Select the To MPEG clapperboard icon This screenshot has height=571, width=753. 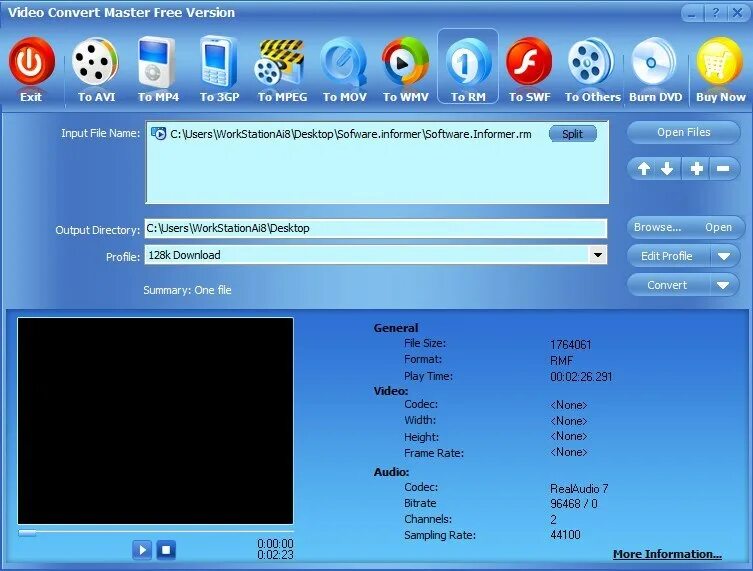(x=280, y=62)
